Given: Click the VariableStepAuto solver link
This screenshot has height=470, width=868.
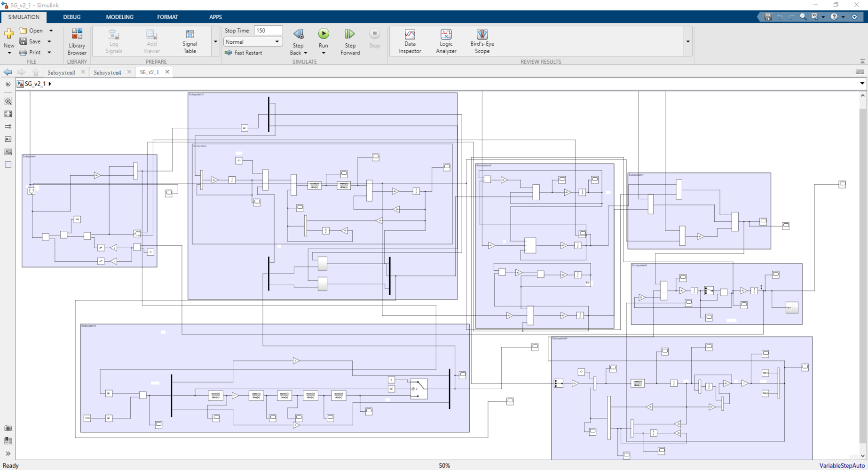Looking at the screenshot, I should (842, 465).
